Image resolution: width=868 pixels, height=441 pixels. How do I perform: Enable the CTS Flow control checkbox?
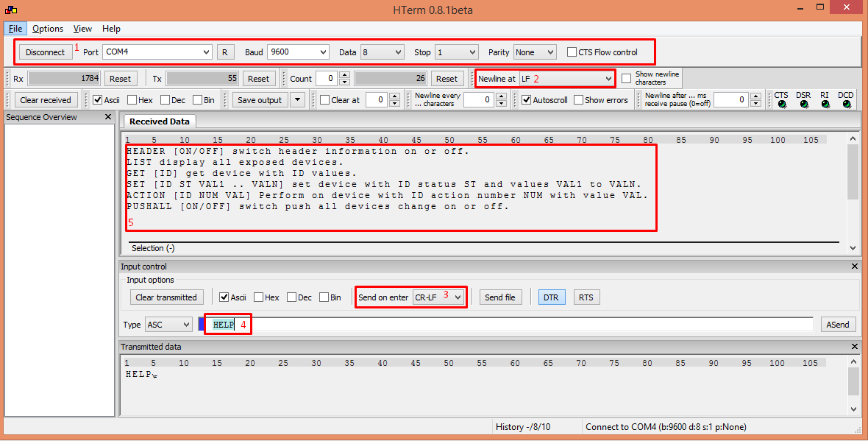572,52
